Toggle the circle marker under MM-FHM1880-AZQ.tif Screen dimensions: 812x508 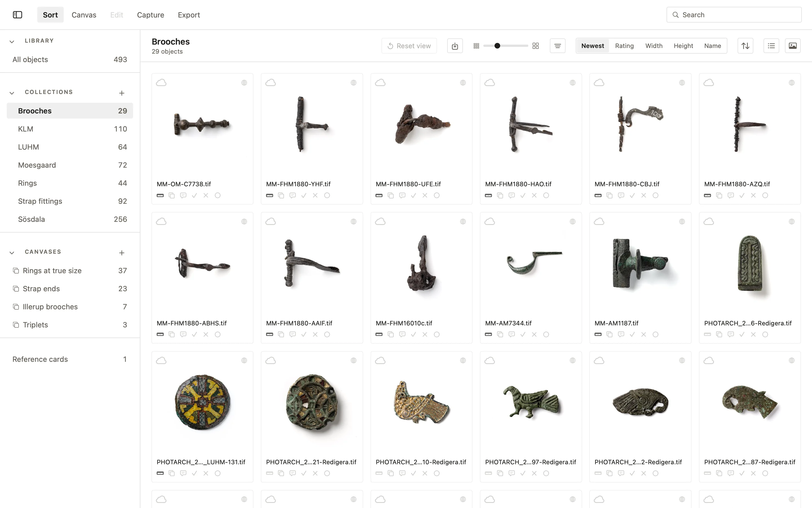click(x=765, y=196)
